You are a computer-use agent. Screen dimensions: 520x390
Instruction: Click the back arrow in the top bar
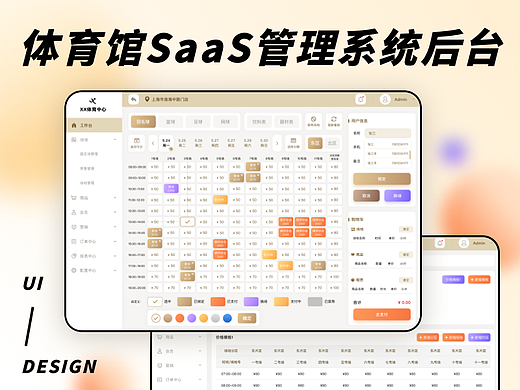[x=133, y=99]
